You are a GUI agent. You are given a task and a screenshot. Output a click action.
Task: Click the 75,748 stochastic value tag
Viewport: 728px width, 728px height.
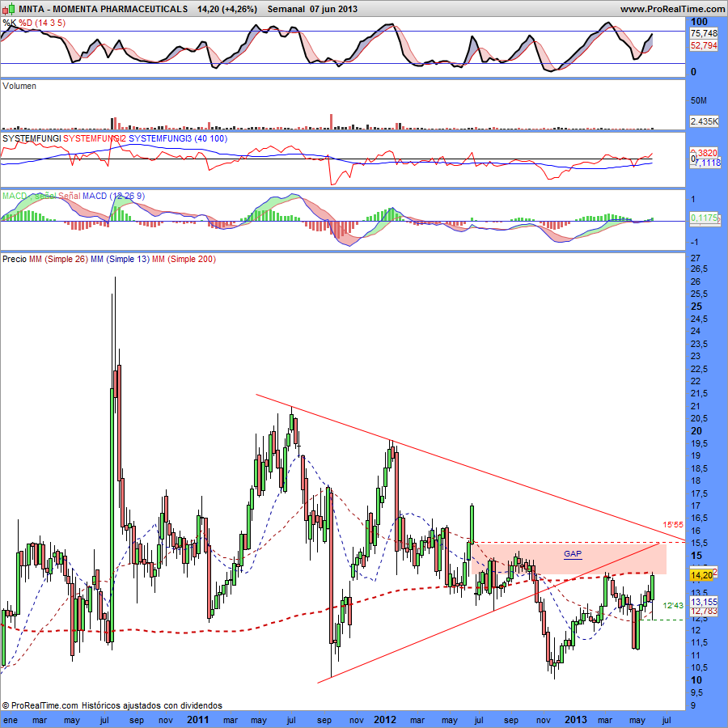[x=704, y=33]
